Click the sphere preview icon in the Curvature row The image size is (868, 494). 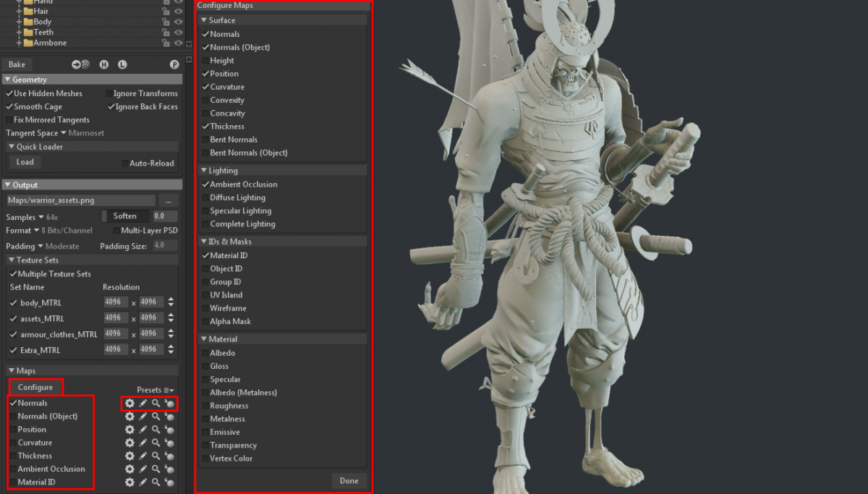[x=170, y=442]
